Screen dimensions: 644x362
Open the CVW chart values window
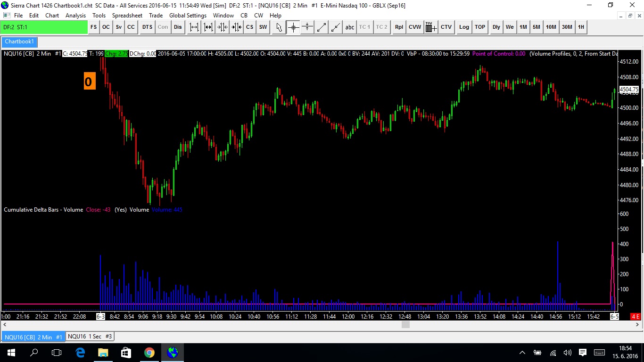(x=415, y=27)
